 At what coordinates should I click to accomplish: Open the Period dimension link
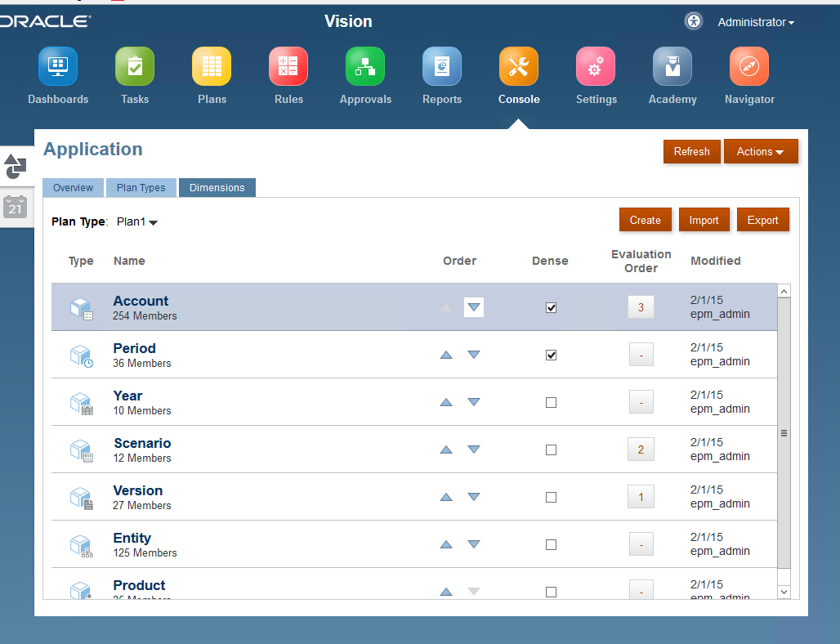[x=135, y=348]
